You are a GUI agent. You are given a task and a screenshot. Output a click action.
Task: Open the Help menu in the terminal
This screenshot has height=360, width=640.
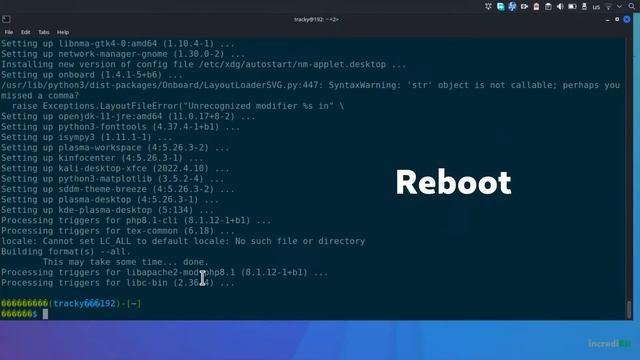pyautogui.click(x=63, y=32)
